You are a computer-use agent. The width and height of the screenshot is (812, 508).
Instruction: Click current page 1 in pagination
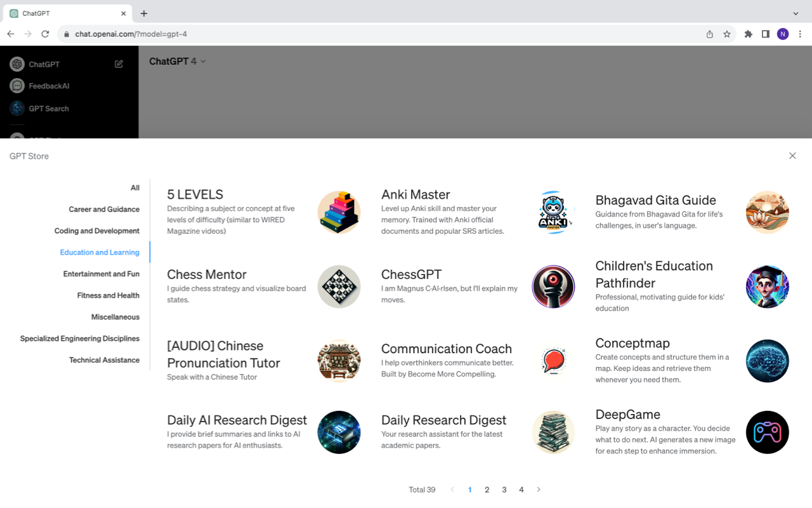(x=470, y=490)
